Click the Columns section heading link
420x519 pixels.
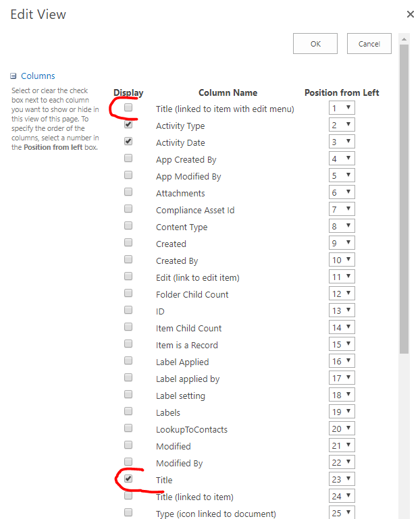click(x=38, y=76)
